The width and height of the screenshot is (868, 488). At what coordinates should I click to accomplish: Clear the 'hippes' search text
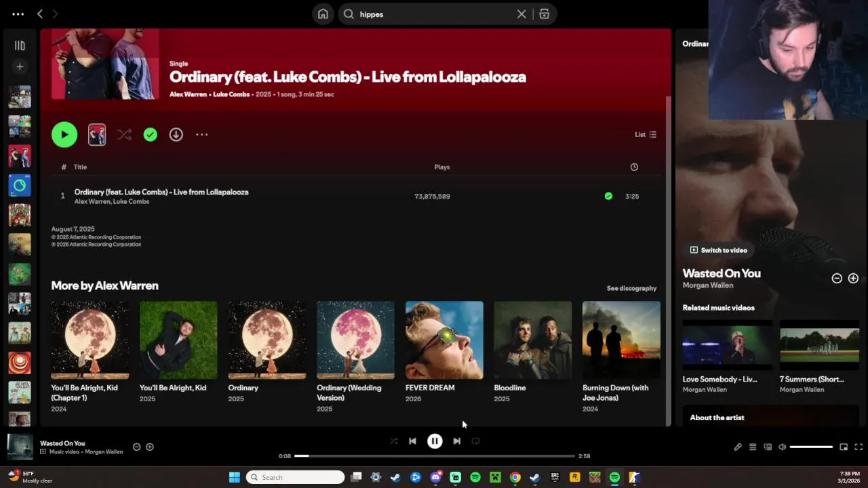click(521, 14)
